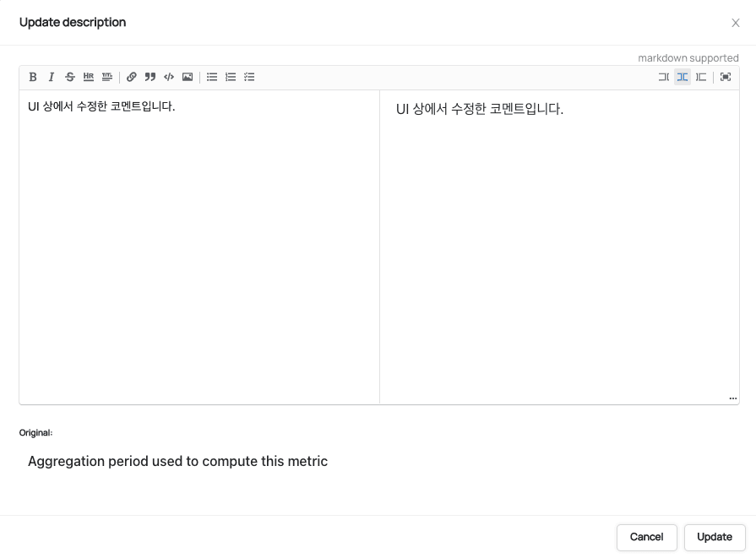Insert an image

click(x=188, y=77)
